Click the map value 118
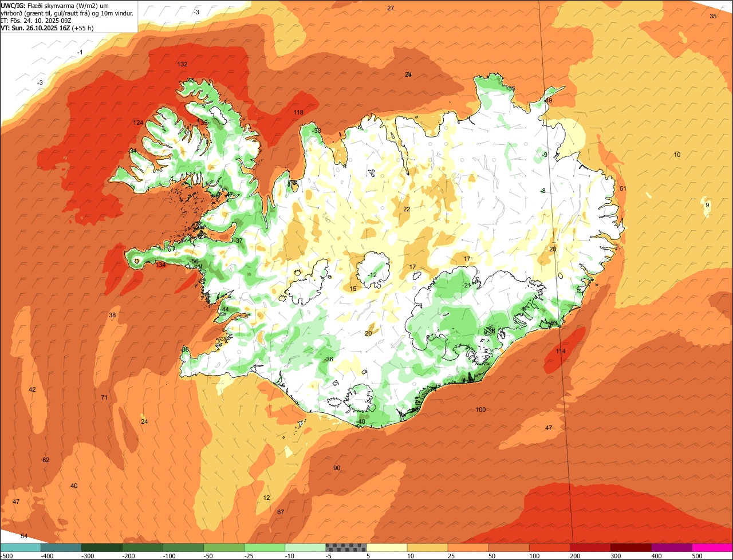This screenshot has width=733, height=560. coord(298,113)
